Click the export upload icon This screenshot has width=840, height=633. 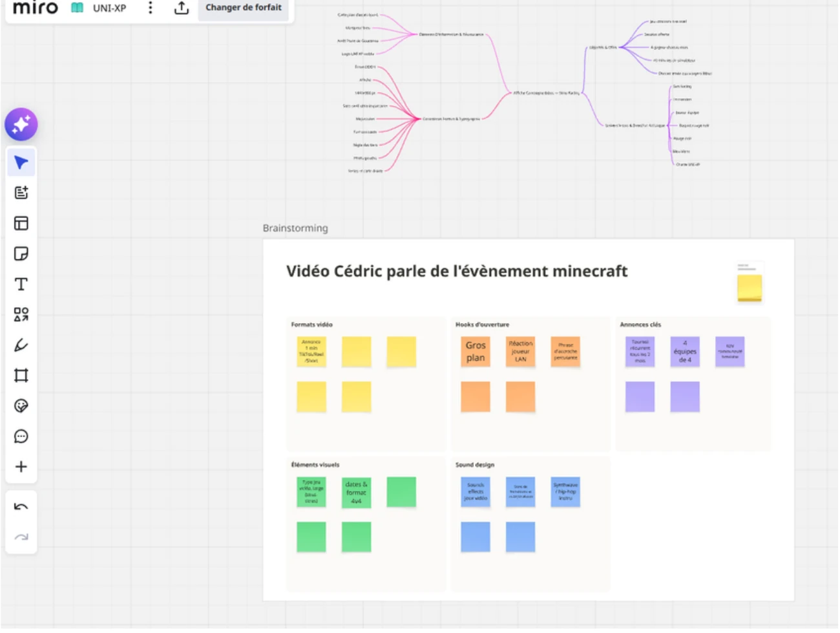182,8
